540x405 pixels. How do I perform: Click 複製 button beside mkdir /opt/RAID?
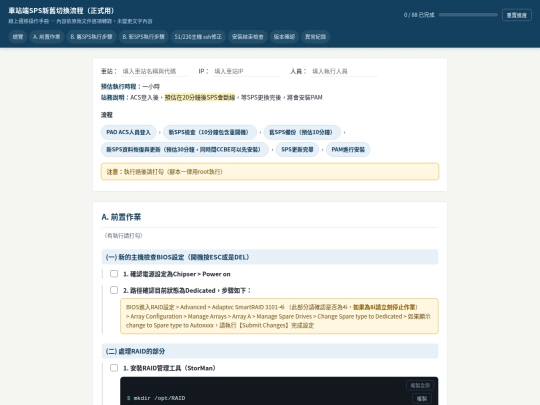tap(422, 398)
